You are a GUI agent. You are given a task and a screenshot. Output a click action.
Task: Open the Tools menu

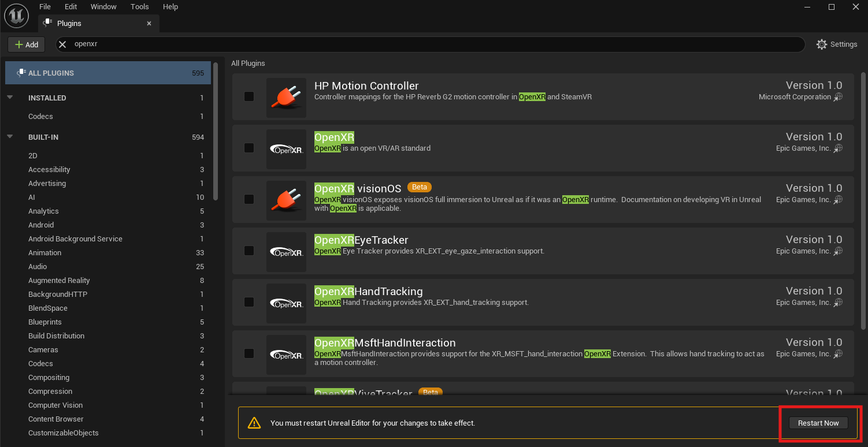[139, 7]
